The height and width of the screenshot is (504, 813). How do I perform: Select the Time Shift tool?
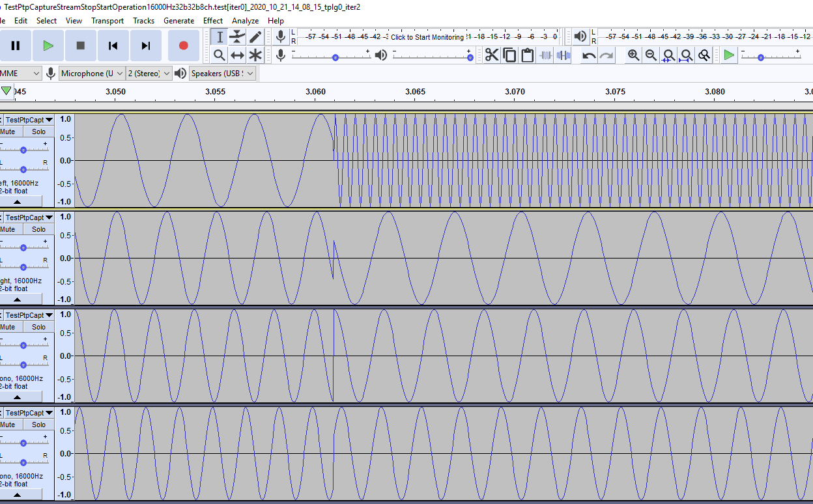(237, 55)
